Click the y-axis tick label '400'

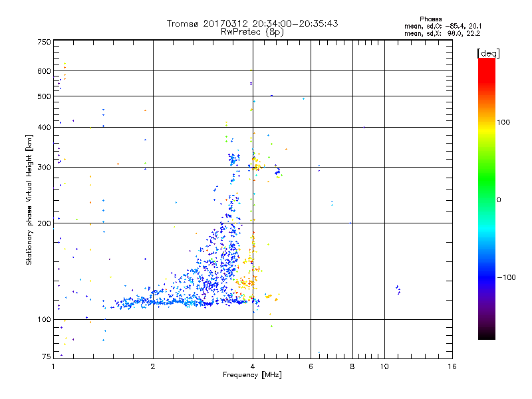click(45, 127)
